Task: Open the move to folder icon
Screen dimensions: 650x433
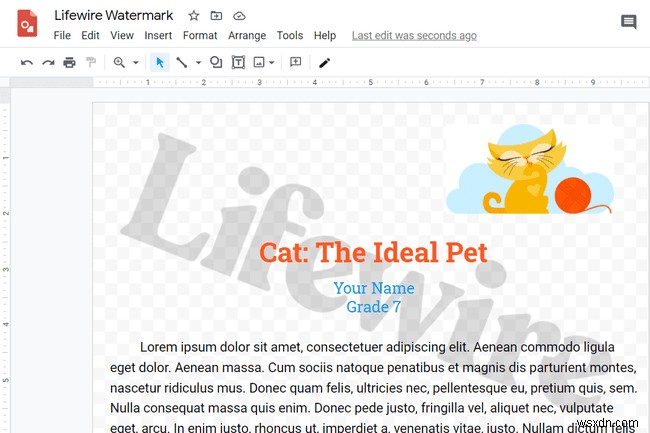Action: 216,16
